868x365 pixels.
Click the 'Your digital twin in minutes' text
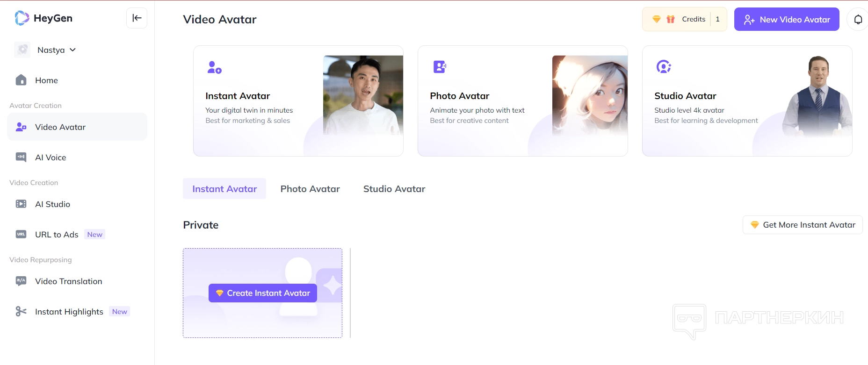(x=249, y=110)
